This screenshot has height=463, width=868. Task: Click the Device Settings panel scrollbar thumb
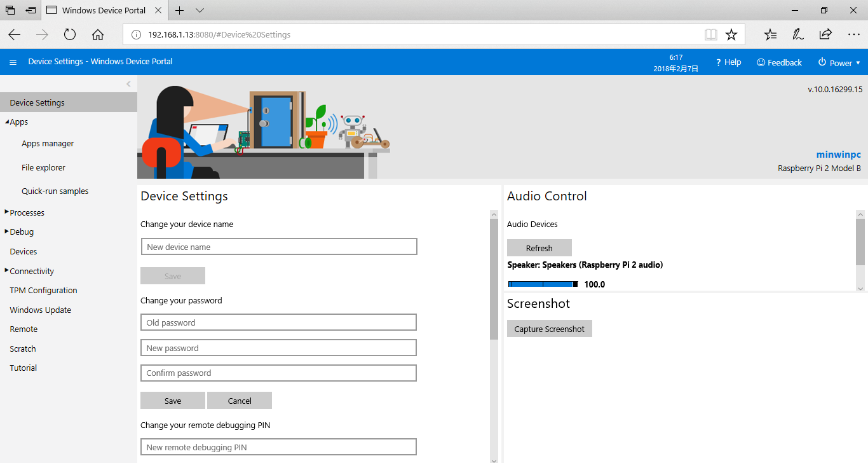click(494, 279)
